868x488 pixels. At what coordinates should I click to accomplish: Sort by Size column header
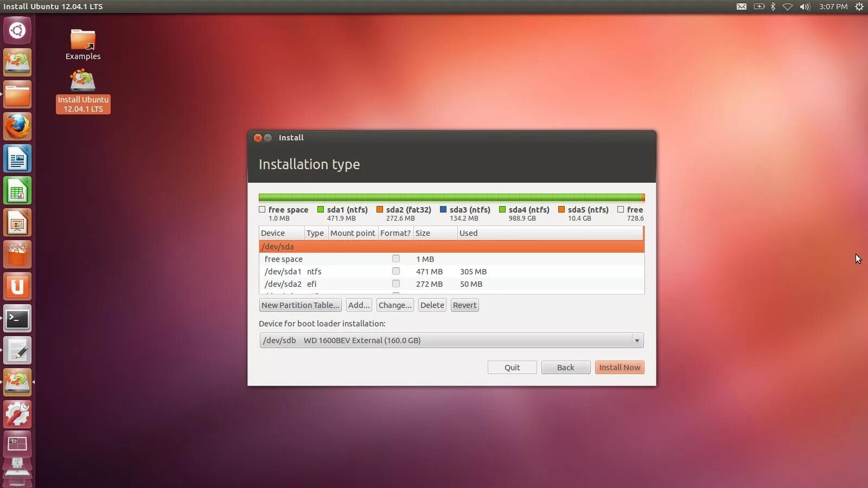[x=436, y=233]
